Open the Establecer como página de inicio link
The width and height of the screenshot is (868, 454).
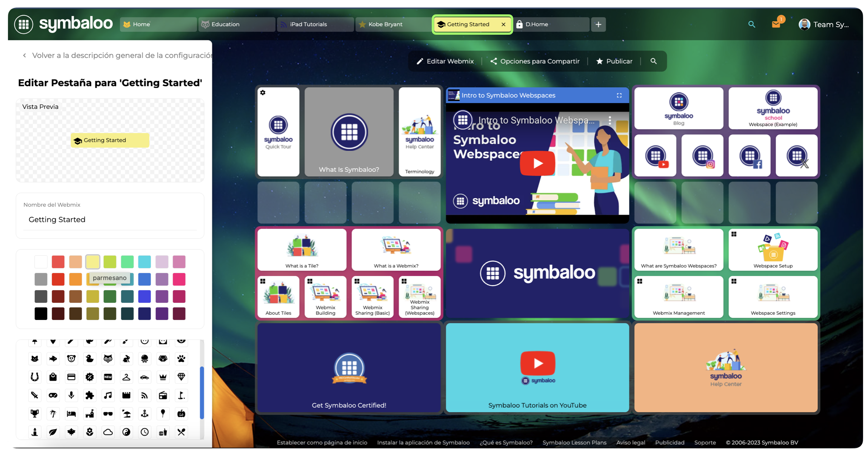point(322,442)
